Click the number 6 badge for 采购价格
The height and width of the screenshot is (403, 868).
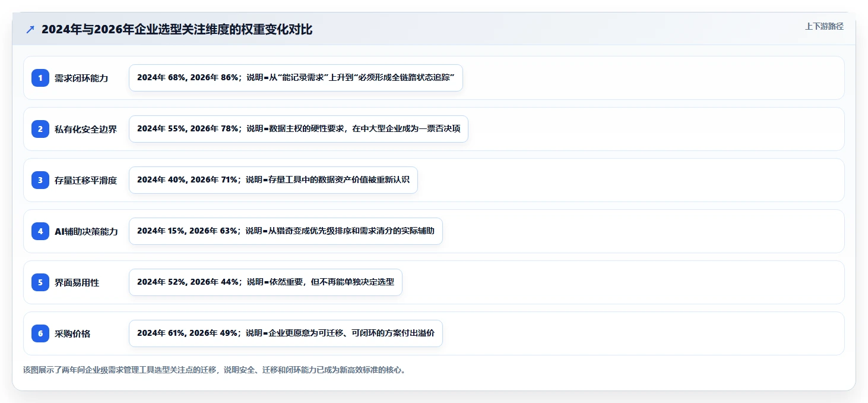pos(40,333)
